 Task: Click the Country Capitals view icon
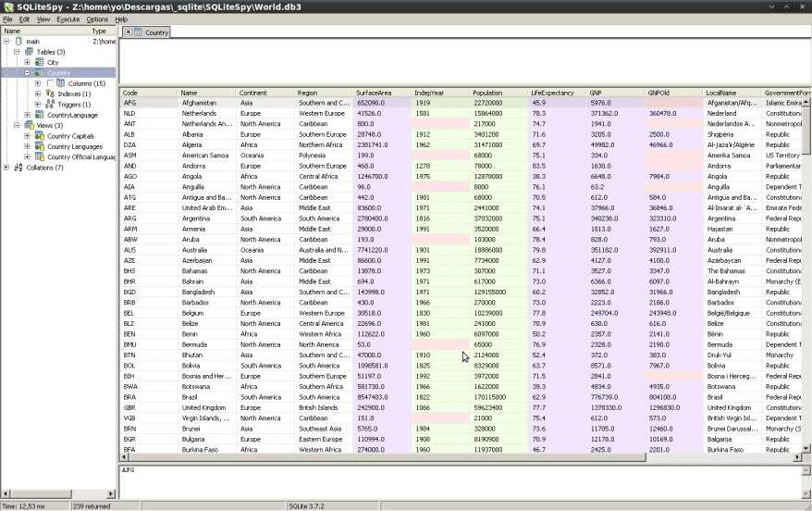40,136
